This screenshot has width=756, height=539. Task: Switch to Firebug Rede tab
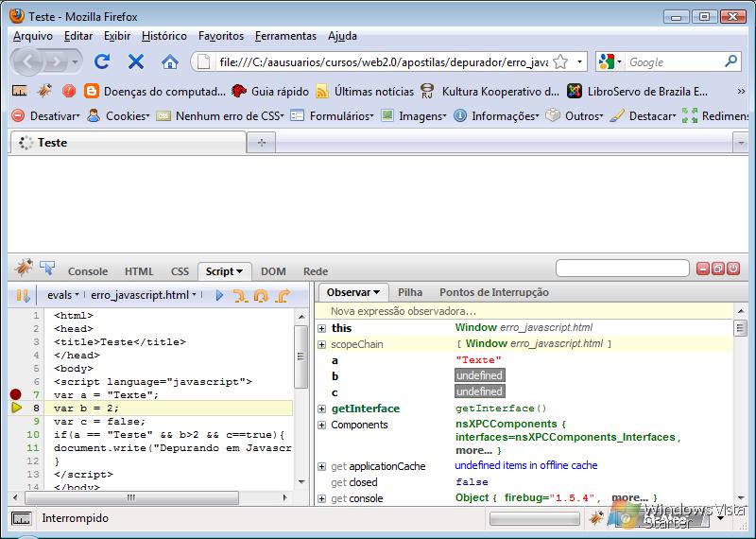(x=316, y=271)
